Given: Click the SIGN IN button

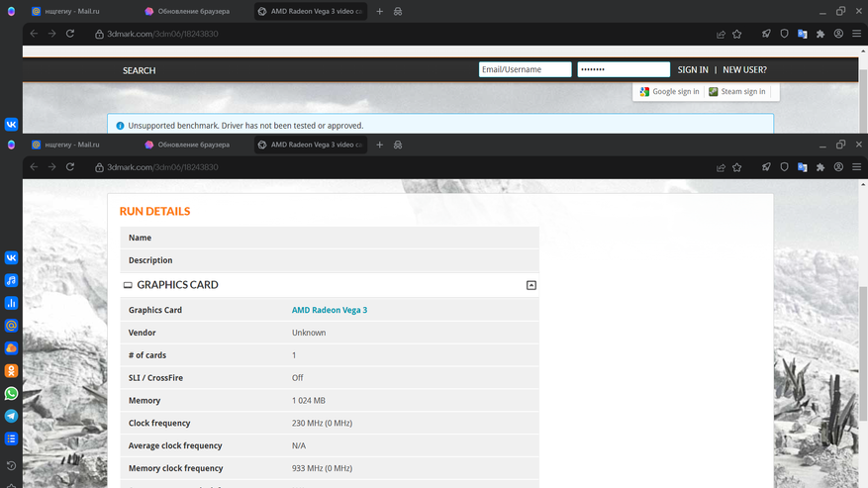Looking at the screenshot, I should [693, 70].
